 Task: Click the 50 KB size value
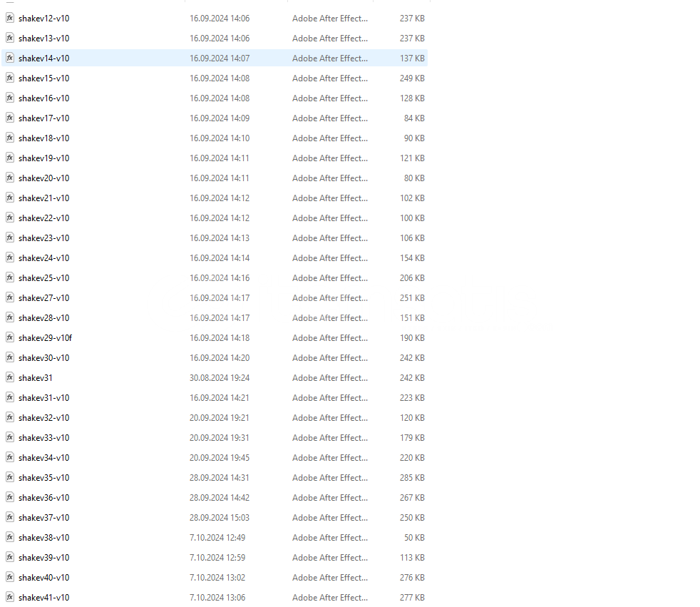coord(414,537)
